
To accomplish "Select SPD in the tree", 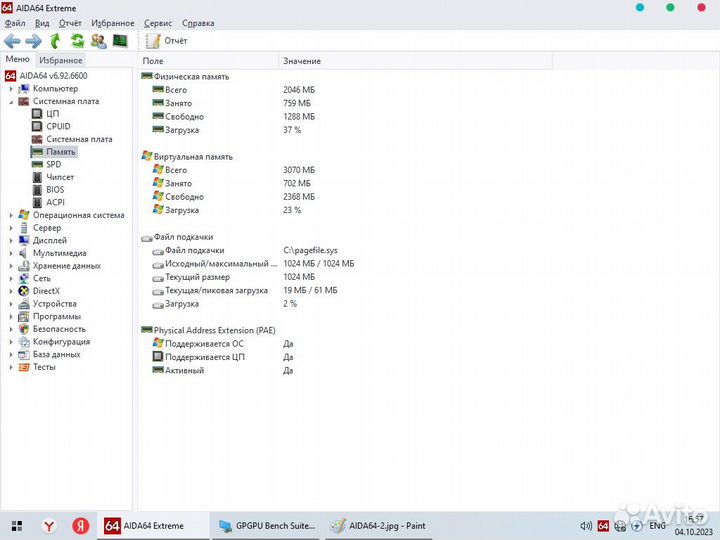I will [53, 164].
